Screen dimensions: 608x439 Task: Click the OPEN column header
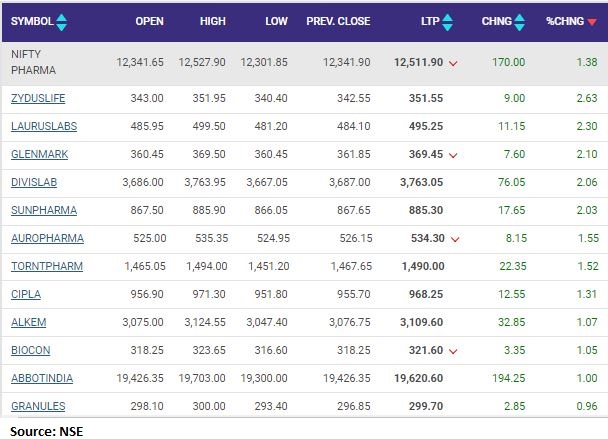point(149,21)
